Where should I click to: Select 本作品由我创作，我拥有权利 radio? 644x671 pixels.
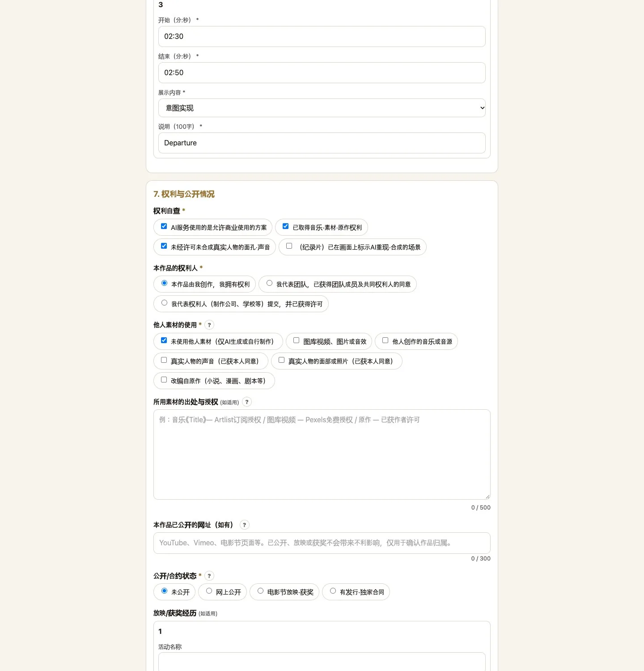point(165,283)
